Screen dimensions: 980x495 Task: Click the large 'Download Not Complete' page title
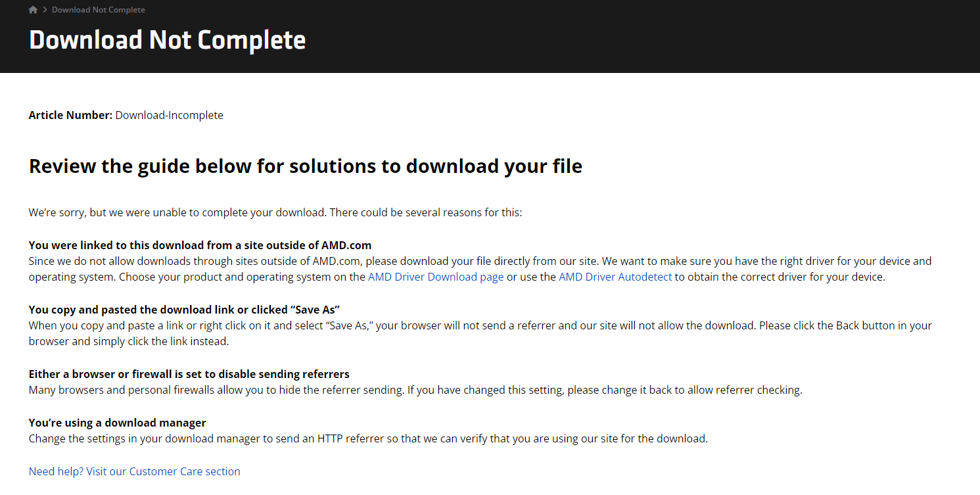pyautogui.click(x=168, y=40)
